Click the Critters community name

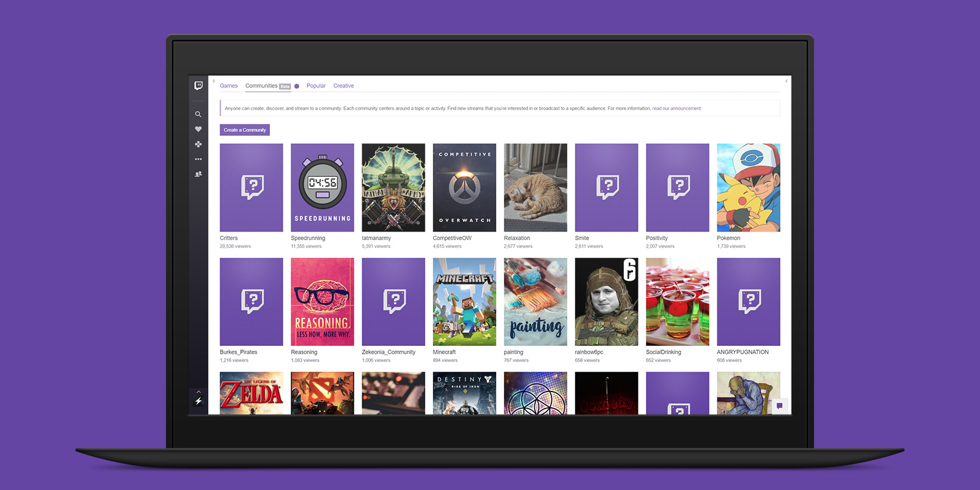coord(229,238)
